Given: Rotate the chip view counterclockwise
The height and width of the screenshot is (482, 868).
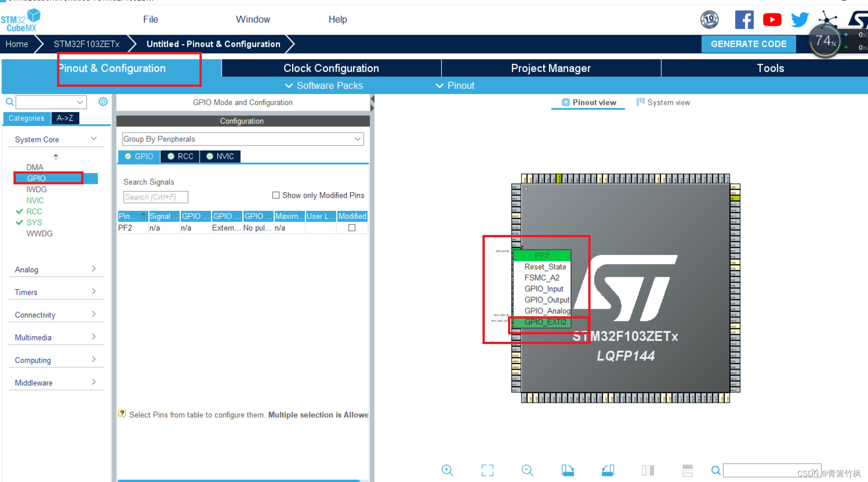Looking at the screenshot, I should coord(608,470).
